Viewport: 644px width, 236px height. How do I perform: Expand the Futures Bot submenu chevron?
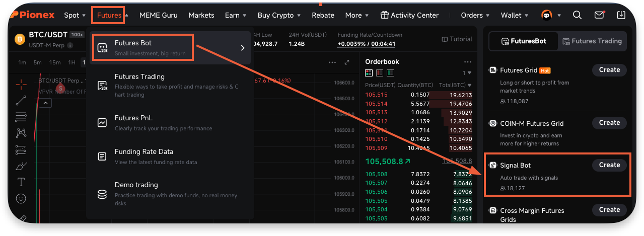click(x=242, y=48)
